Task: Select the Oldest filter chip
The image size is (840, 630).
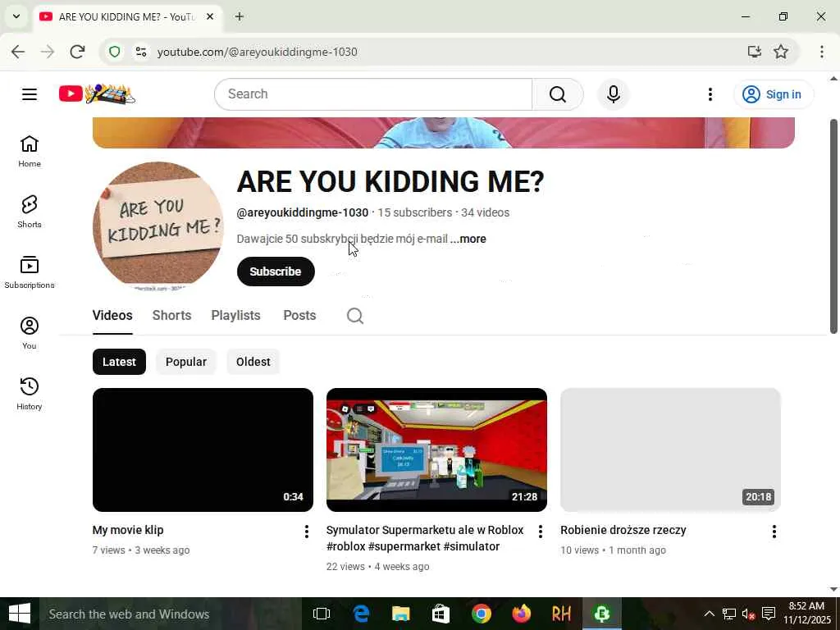Action: pos(253,362)
